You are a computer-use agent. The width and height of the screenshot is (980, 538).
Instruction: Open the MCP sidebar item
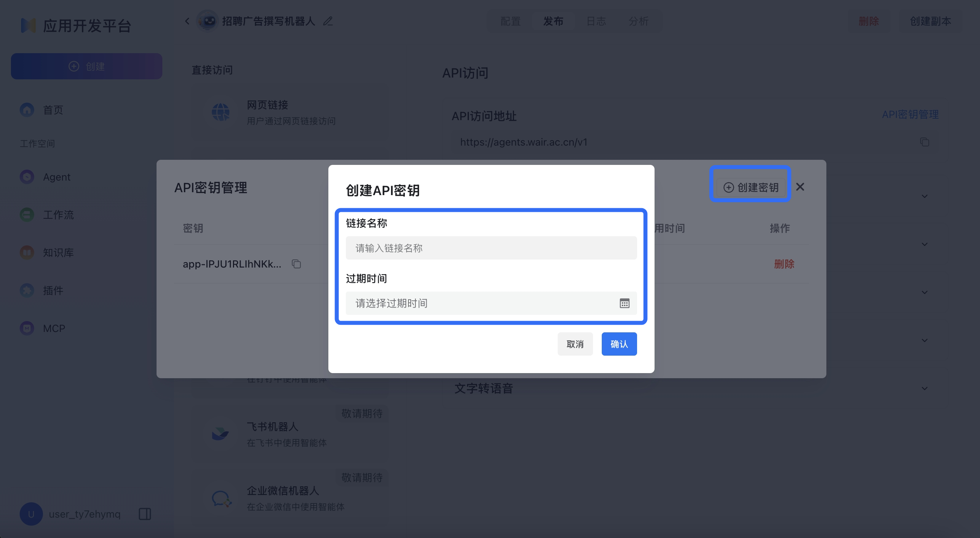click(54, 328)
